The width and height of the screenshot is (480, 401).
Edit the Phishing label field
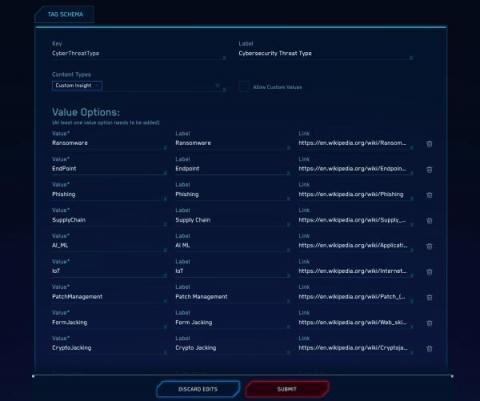(x=233, y=194)
